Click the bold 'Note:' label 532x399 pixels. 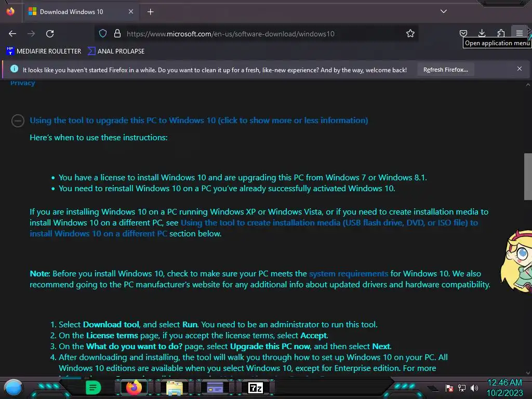[39, 273]
